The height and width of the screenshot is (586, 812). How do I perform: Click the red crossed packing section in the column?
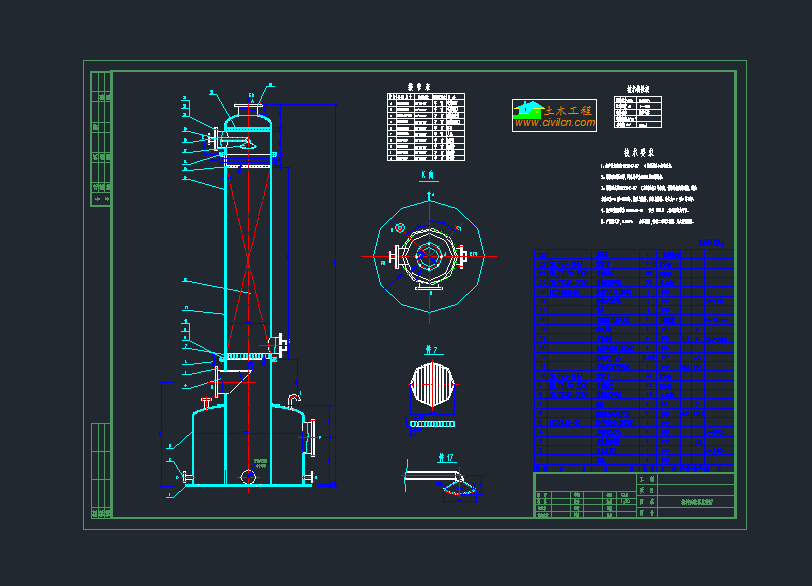246,260
